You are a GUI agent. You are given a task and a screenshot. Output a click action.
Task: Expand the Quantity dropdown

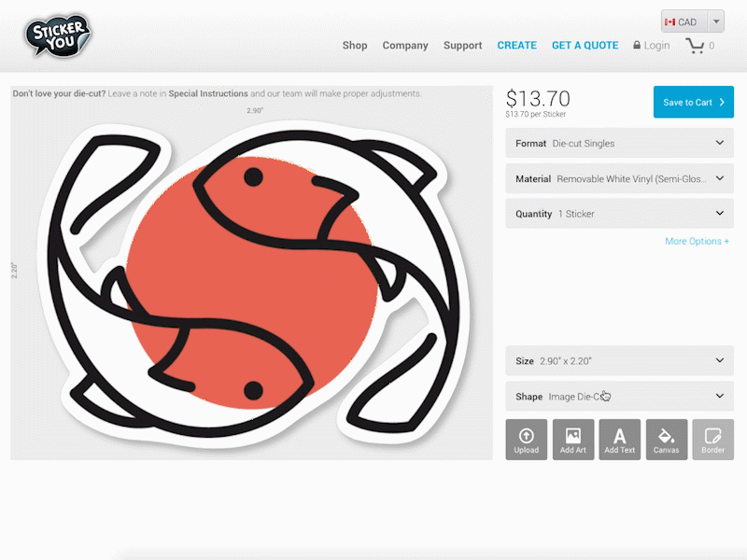coord(619,213)
